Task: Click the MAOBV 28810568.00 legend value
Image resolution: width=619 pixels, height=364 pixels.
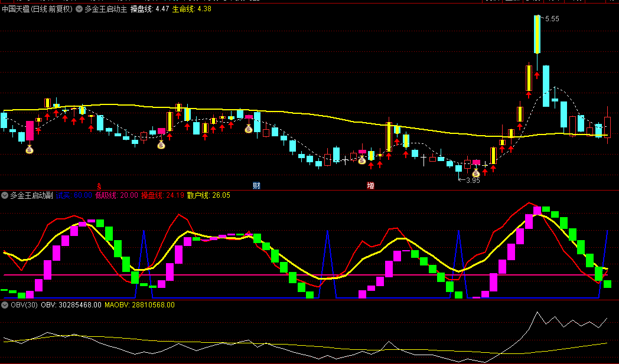Action: [x=140, y=305]
